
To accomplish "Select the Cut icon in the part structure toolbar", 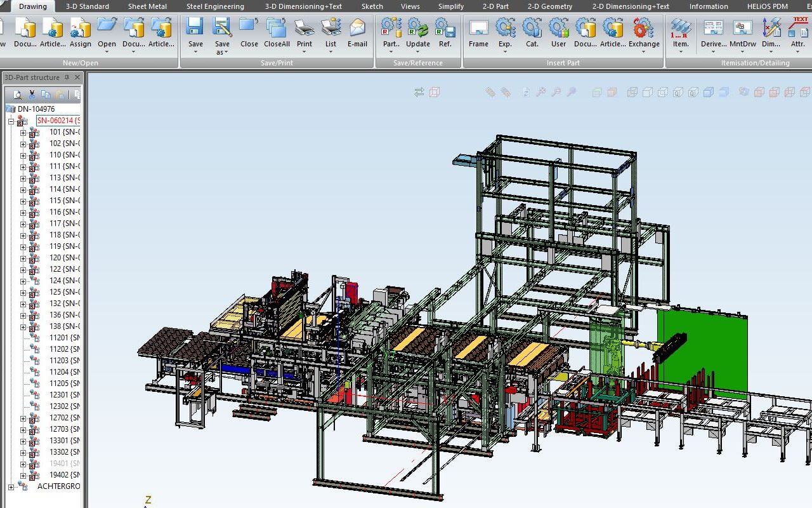I will (30, 94).
